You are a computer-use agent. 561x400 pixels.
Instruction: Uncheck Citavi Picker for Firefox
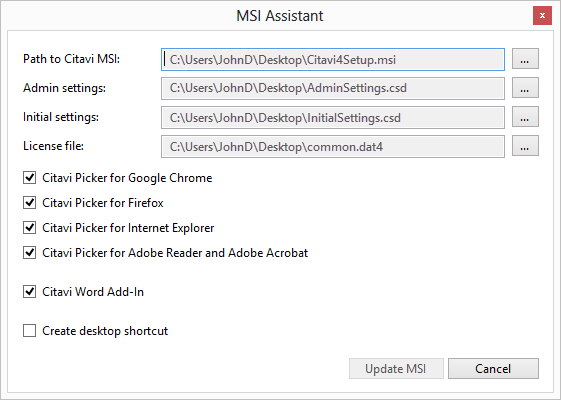tap(29, 203)
